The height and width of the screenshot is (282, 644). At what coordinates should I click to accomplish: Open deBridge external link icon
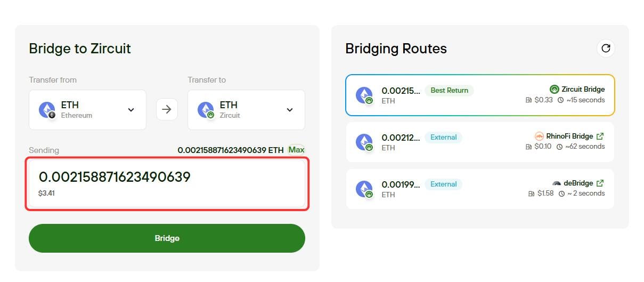600,183
